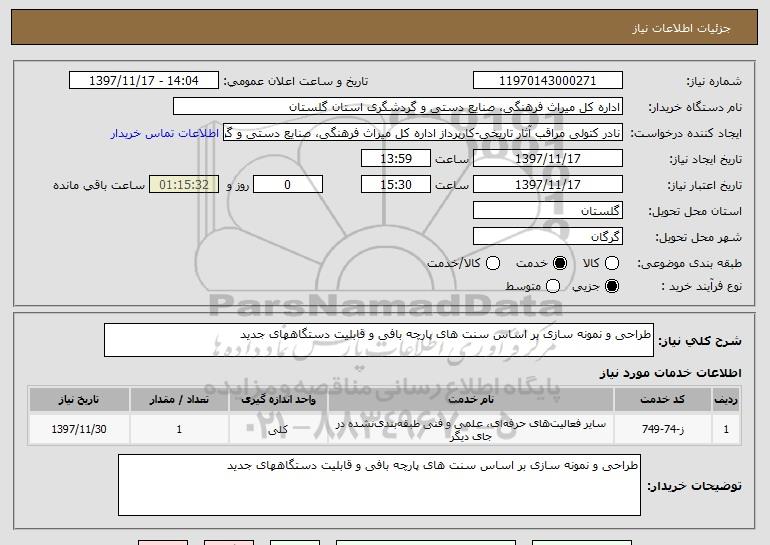The height and width of the screenshot is (545, 770).
Task: Click the unit cell کلی
Action: pyautogui.click(x=278, y=430)
